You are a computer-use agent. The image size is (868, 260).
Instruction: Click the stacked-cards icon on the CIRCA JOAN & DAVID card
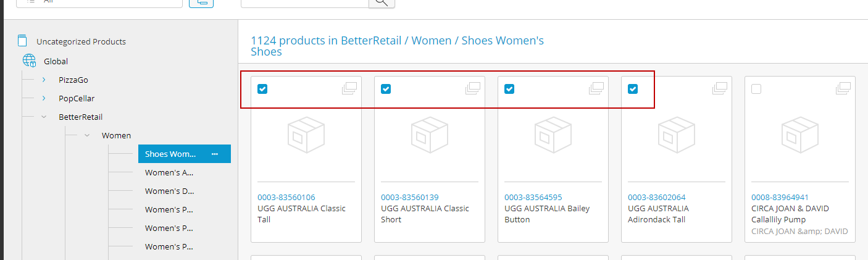tap(843, 88)
